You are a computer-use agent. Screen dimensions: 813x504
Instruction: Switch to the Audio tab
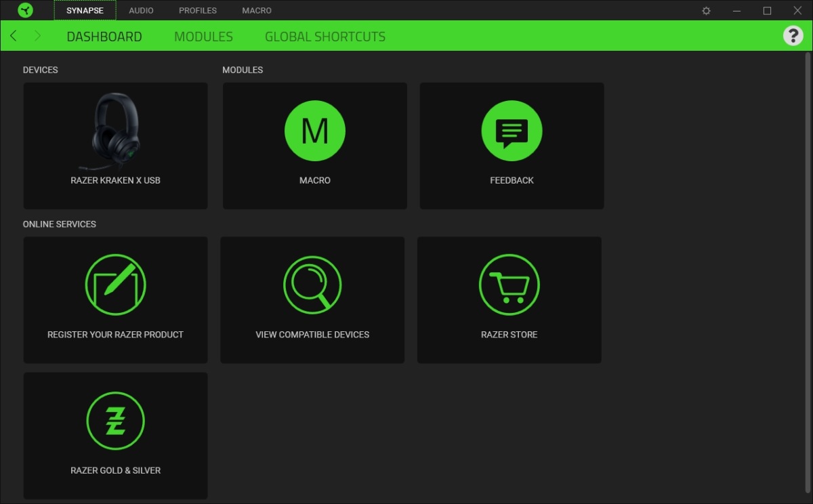(x=141, y=10)
